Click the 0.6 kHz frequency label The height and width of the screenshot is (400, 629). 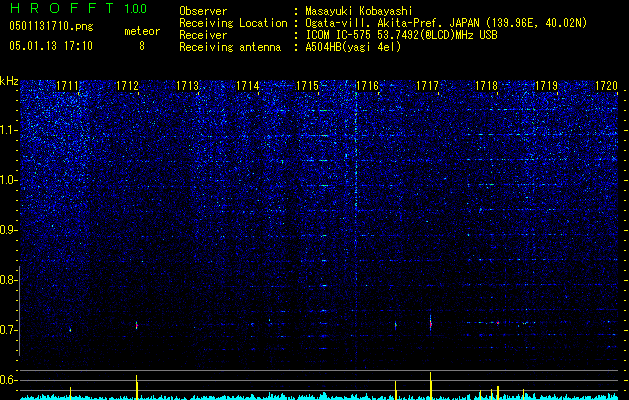point(8,380)
